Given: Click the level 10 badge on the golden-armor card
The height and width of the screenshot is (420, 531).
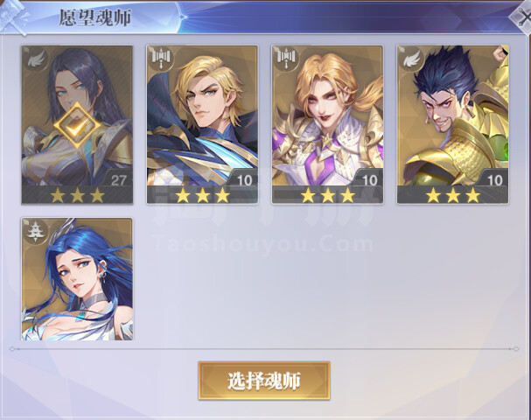Looking at the screenshot, I should click(x=494, y=180).
